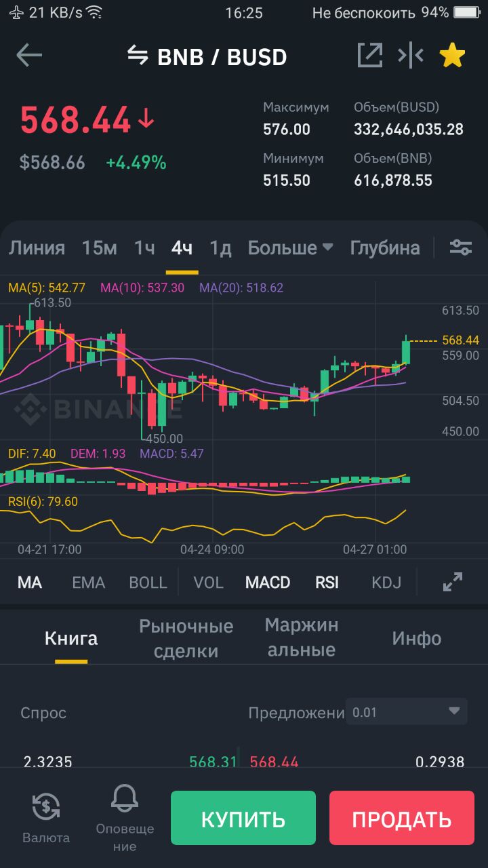Open the Глубина depth chart
The width and height of the screenshot is (488, 868).
point(385,248)
